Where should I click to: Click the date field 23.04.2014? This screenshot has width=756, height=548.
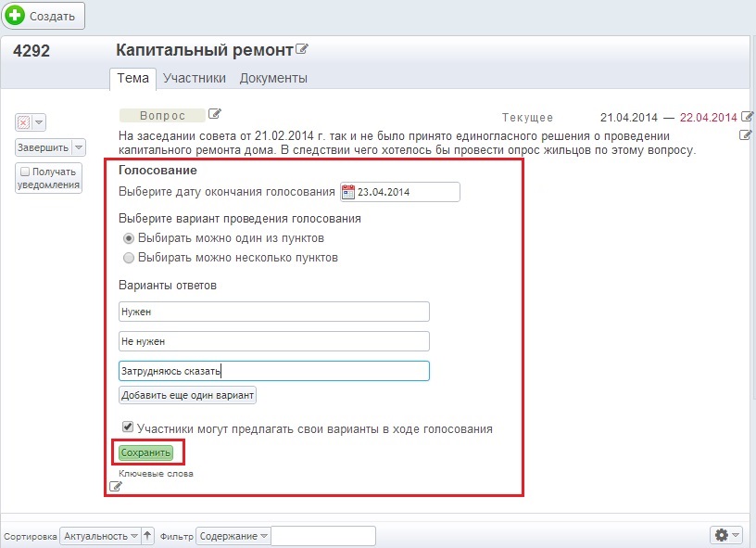[x=400, y=192]
